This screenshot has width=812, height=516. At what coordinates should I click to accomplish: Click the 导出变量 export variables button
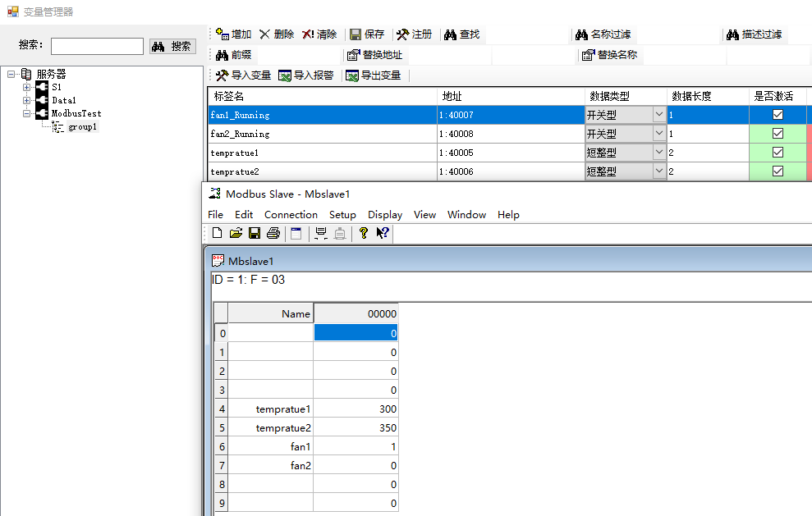click(374, 75)
